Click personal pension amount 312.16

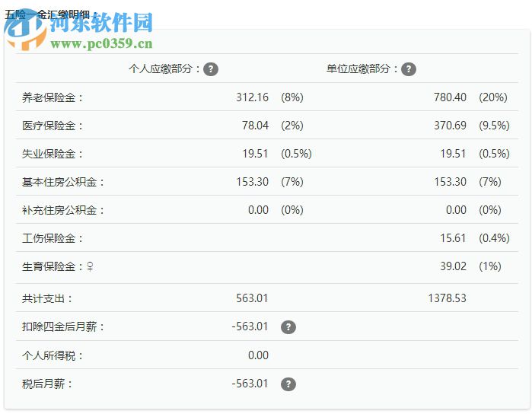click(x=252, y=97)
